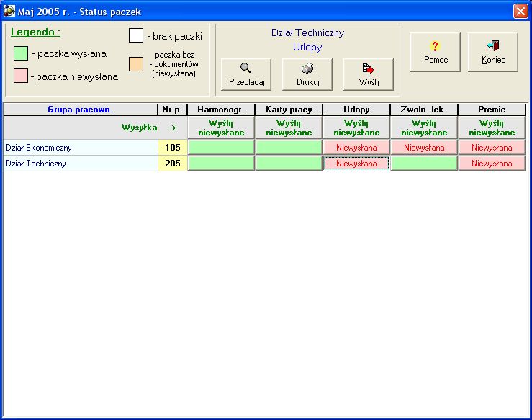Viewport: 532px width, 420px height.
Task: Click the Przeglądaj magnifier button
Action: click(246, 74)
